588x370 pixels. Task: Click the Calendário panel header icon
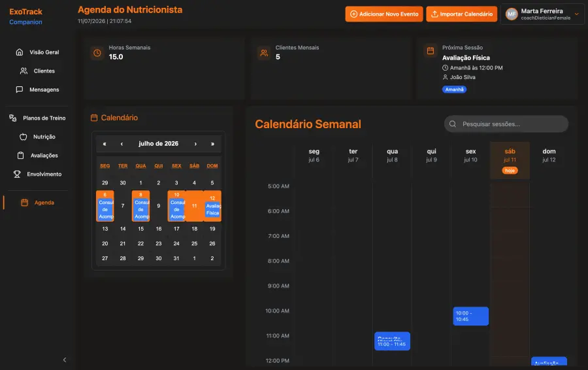pyautogui.click(x=94, y=118)
